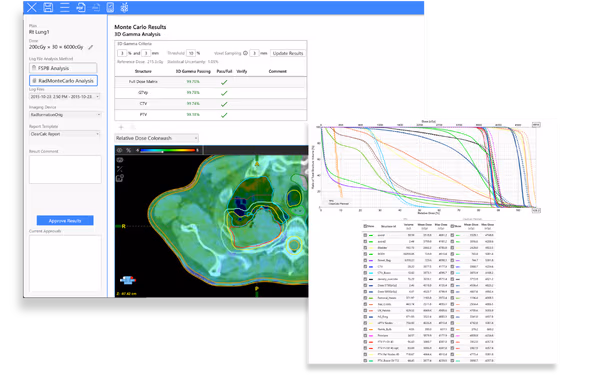Click the Current Approvals list box
Image resolution: width=600 pixels, height=376 pixels.
[x=65, y=264]
